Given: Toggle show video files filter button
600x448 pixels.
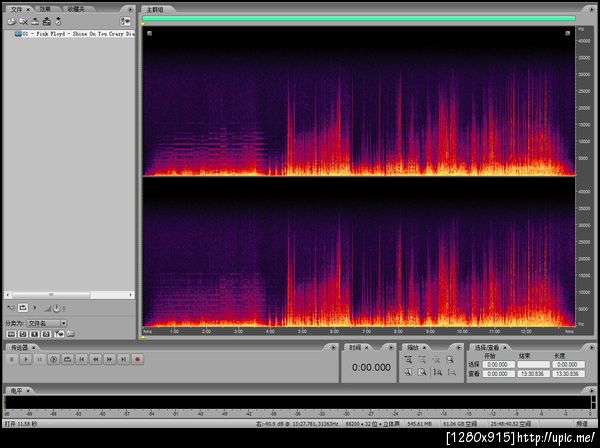Looking at the screenshot, I should click(34, 334).
